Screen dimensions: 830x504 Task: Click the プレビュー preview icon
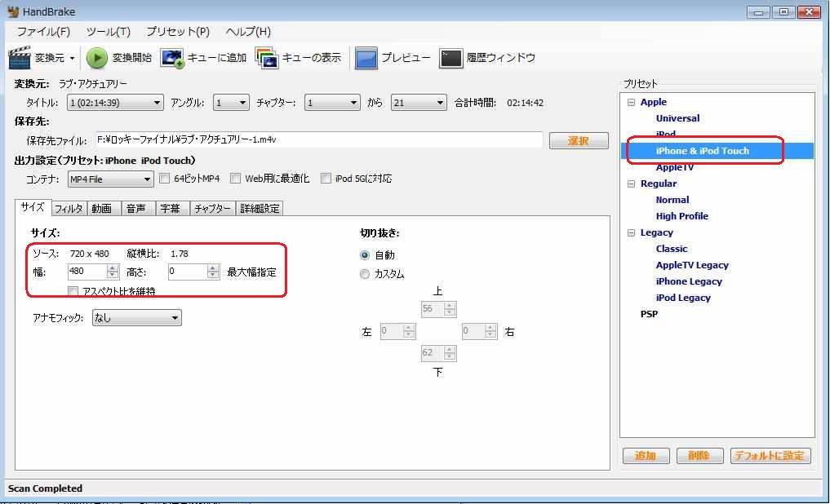(x=366, y=58)
